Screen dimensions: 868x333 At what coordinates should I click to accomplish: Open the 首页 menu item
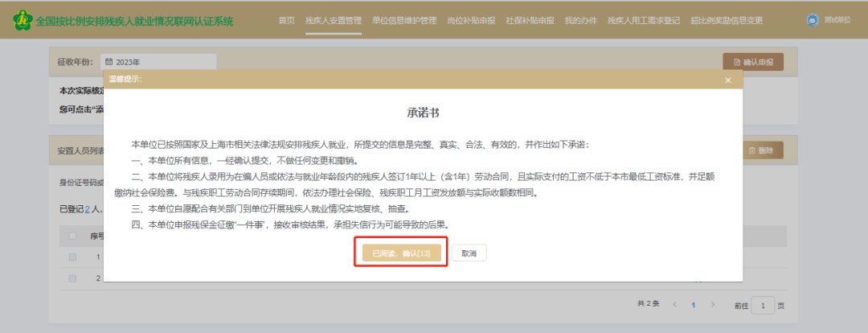pyautogui.click(x=287, y=20)
